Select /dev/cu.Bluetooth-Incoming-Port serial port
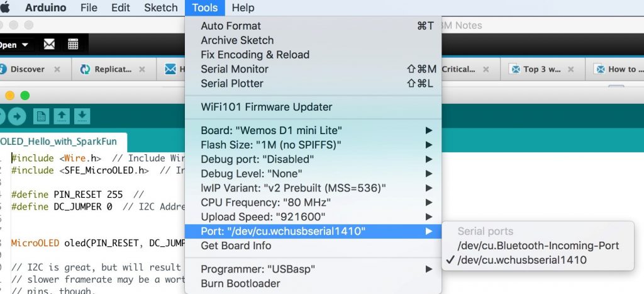 pos(538,246)
